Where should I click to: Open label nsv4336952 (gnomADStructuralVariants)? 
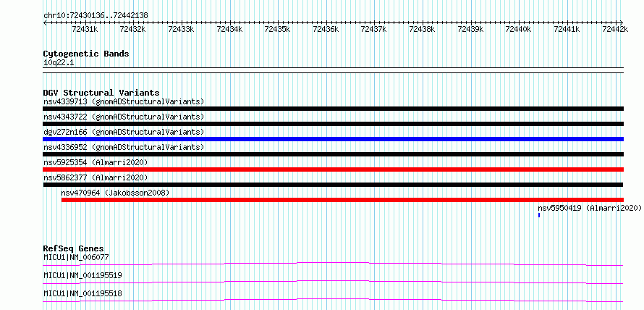(x=124, y=147)
